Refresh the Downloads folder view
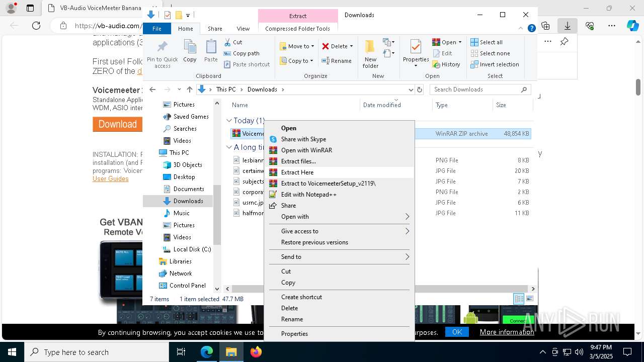Screen dimensions: 644x362 coord(420,89)
